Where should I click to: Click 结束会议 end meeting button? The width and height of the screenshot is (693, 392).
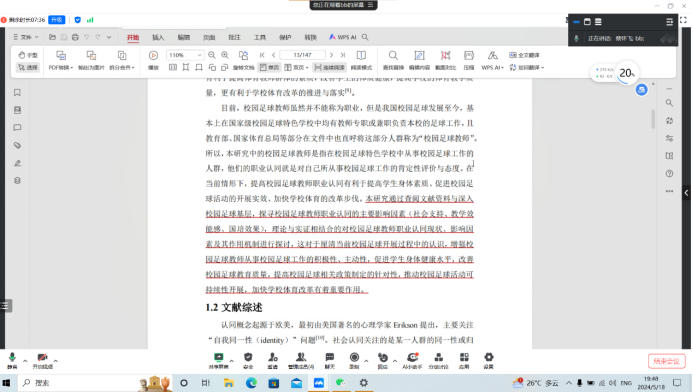tap(666, 361)
